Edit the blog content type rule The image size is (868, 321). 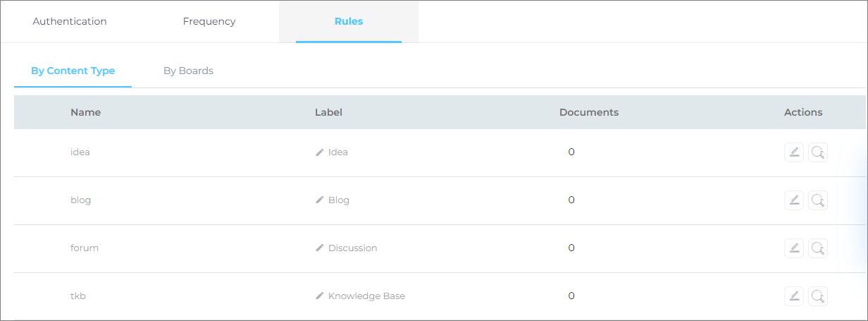point(794,200)
